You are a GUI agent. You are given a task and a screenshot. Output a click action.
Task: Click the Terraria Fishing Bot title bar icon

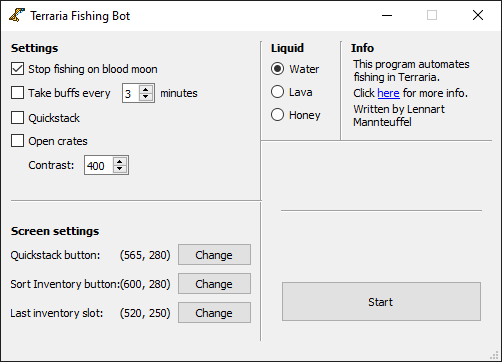(17, 15)
